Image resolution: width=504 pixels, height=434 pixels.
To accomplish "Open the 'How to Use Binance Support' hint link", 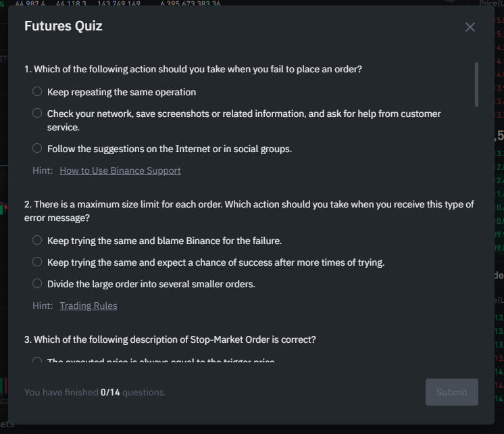I will coord(120,170).
